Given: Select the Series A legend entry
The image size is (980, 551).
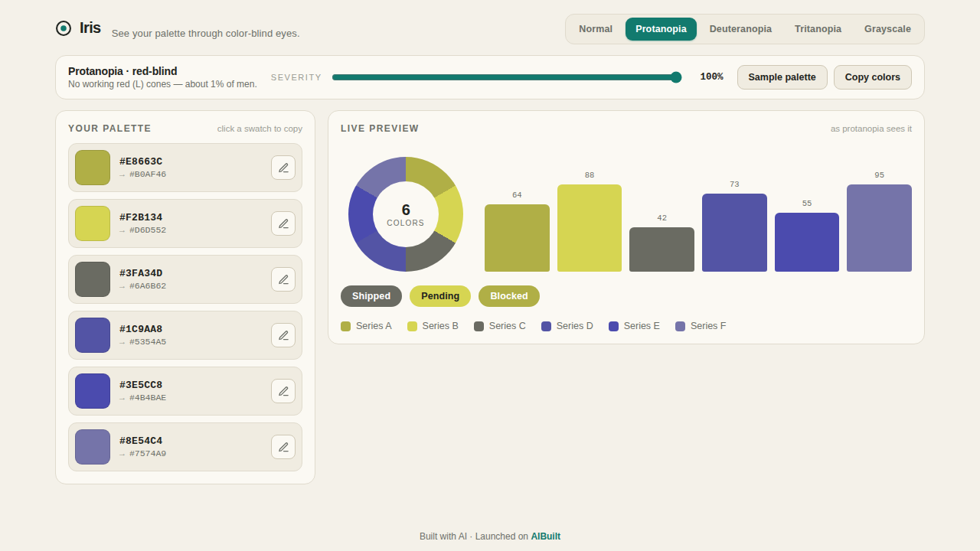Looking at the screenshot, I should point(366,326).
